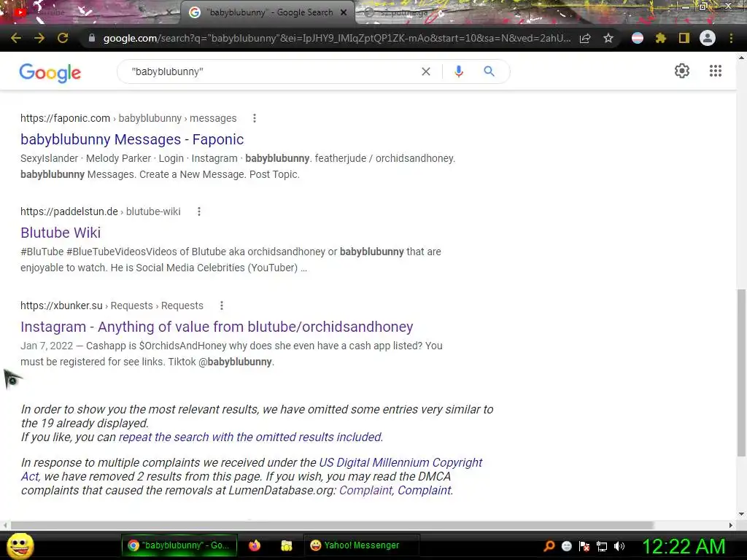Click the scroll-down arrow of vertical scrollbar
747x560 pixels.
pos(741,514)
